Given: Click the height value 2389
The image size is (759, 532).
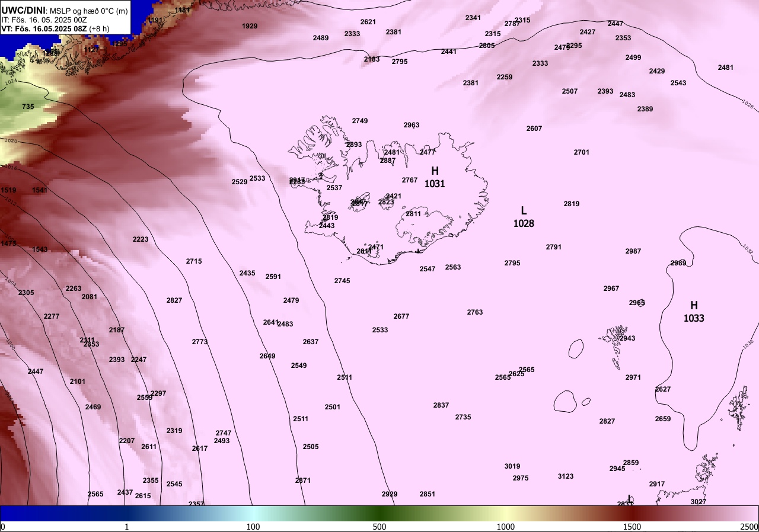Looking at the screenshot, I should click(x=645, y=109).
